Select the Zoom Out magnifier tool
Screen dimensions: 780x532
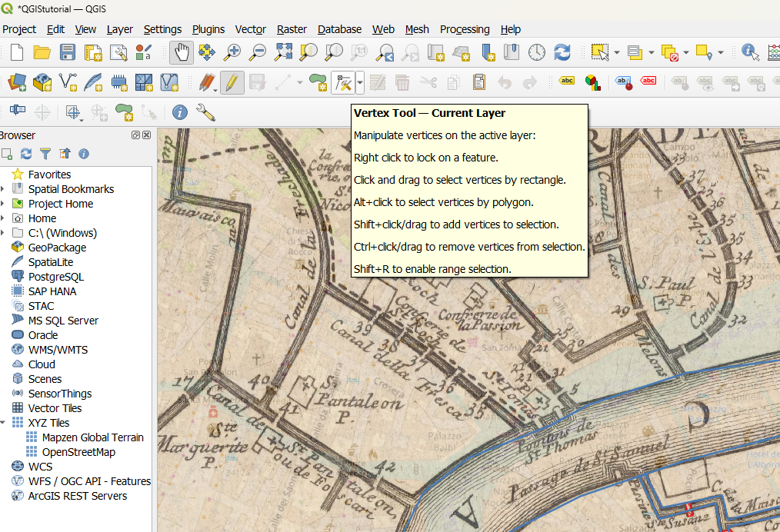[x=257, y=52]
